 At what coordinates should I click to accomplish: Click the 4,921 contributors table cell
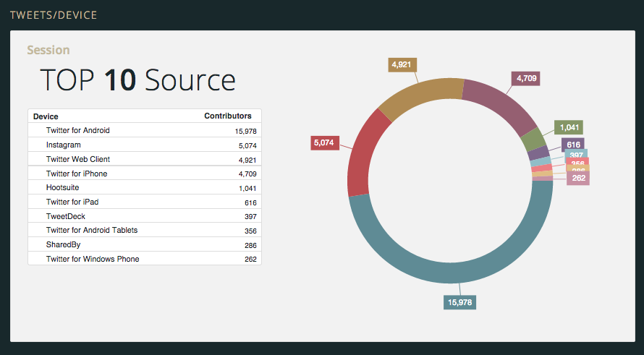point(247,160)
